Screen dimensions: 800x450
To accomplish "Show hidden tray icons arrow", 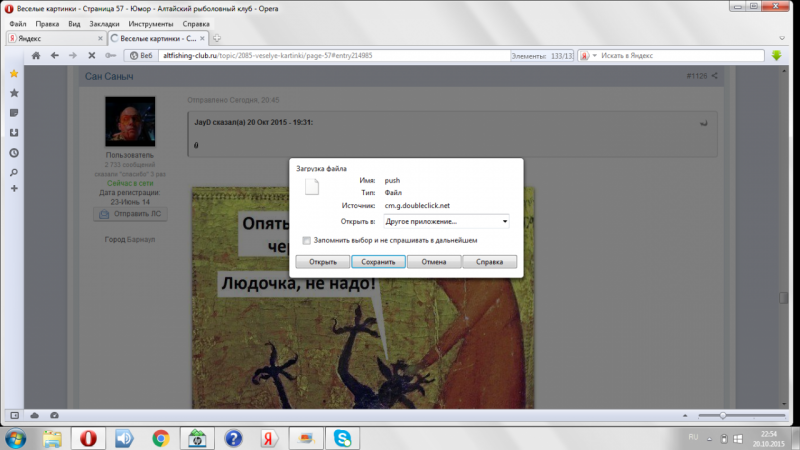I will 709,439.
